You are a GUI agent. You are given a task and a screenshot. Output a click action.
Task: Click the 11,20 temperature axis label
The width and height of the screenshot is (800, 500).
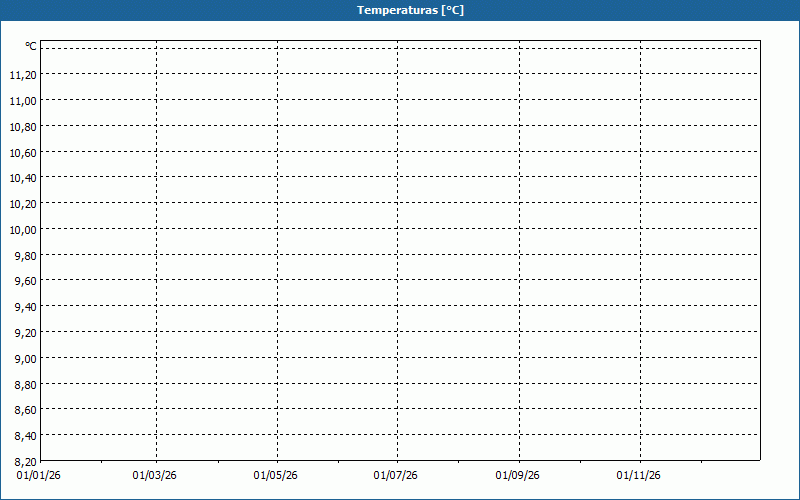point(23,75)
